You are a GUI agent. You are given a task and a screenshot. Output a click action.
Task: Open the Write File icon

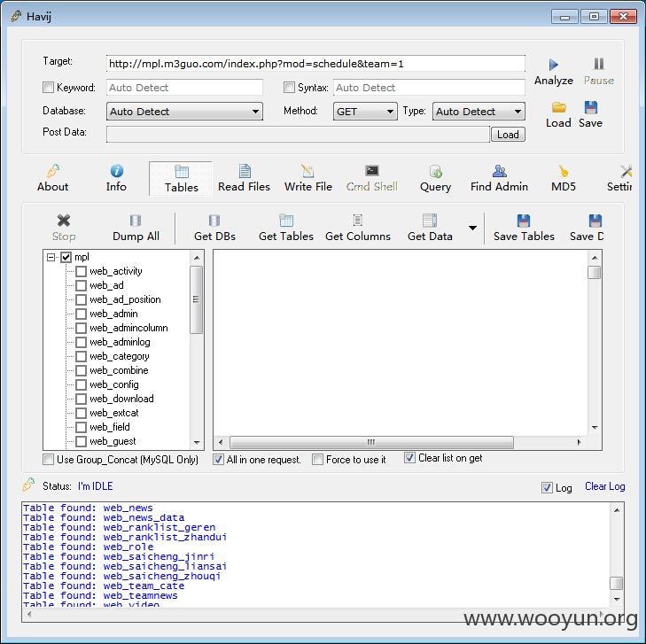click(x=307, y=170)
